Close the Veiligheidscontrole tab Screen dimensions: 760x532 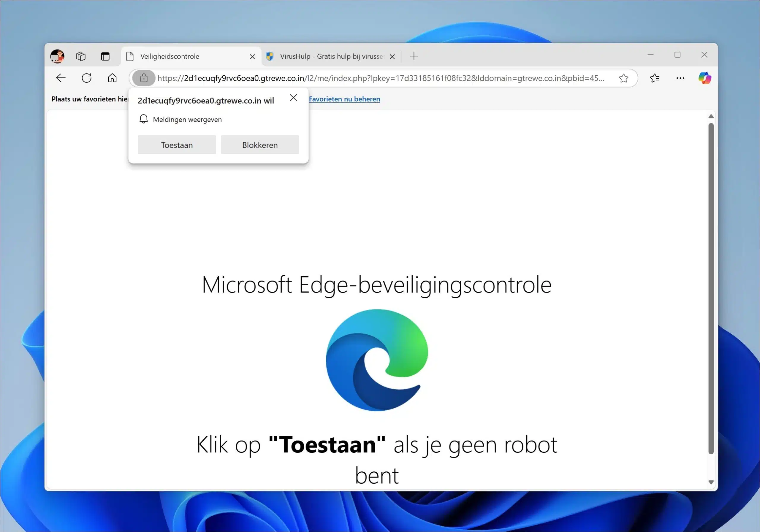click(x=252, y=57)
